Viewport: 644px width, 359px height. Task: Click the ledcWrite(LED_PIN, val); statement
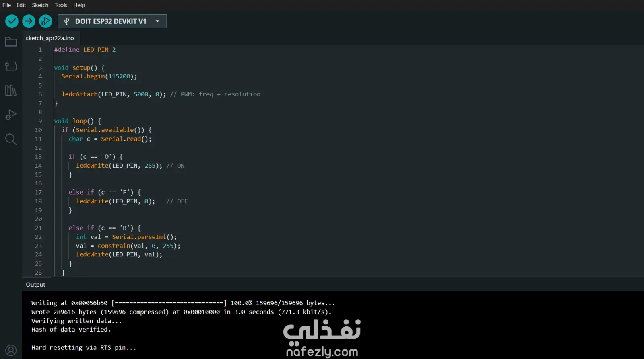click(119, 255)
